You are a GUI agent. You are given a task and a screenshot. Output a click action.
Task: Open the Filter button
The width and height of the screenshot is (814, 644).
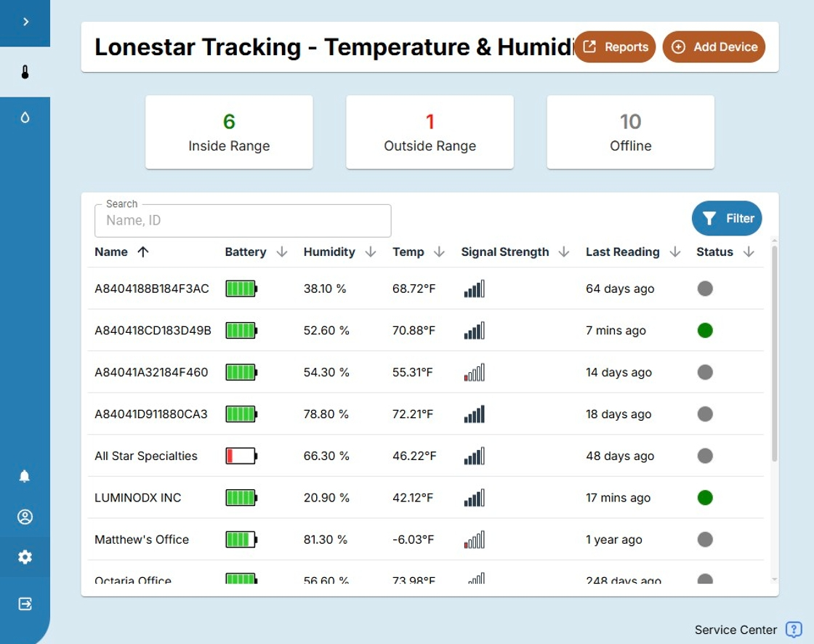[x=727, y=218]
